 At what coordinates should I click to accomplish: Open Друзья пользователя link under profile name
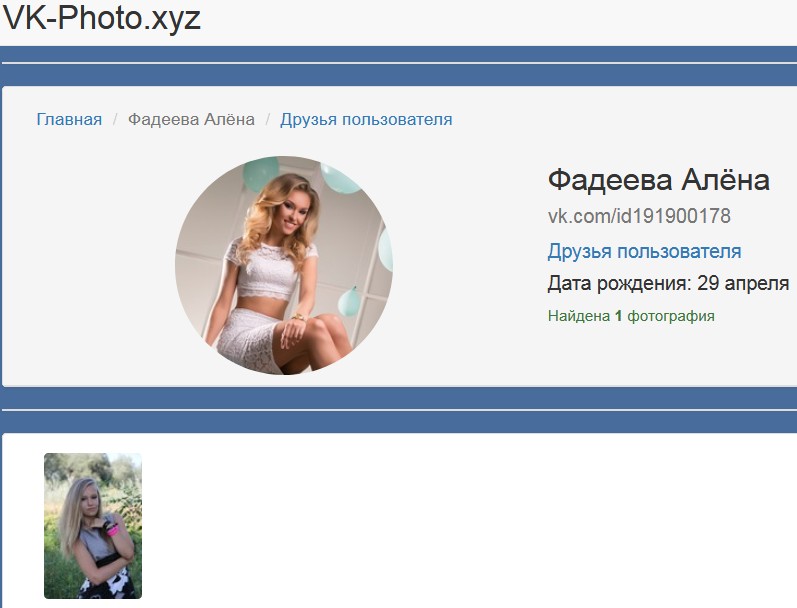coord(644,251)
